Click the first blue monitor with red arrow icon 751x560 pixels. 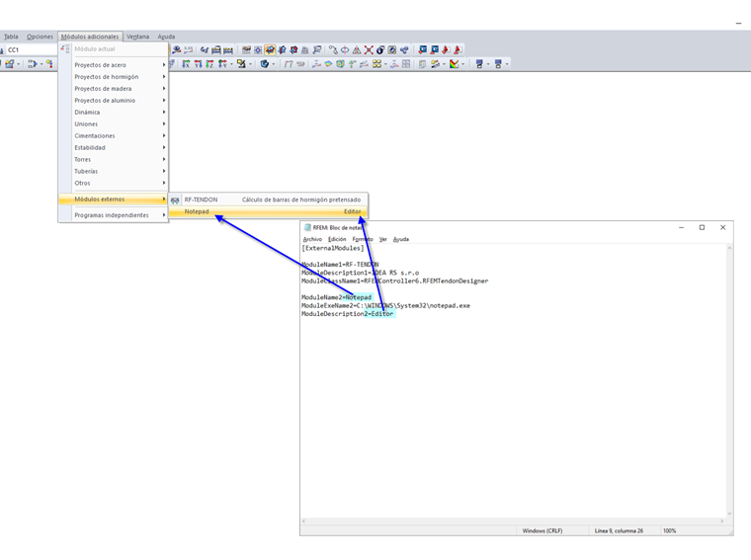(423, 49)
